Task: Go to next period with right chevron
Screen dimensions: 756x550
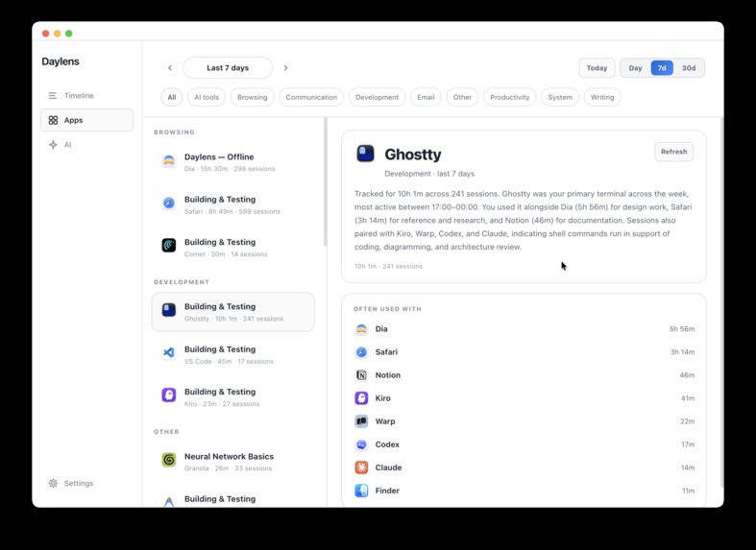Action: tap(285, 68)
